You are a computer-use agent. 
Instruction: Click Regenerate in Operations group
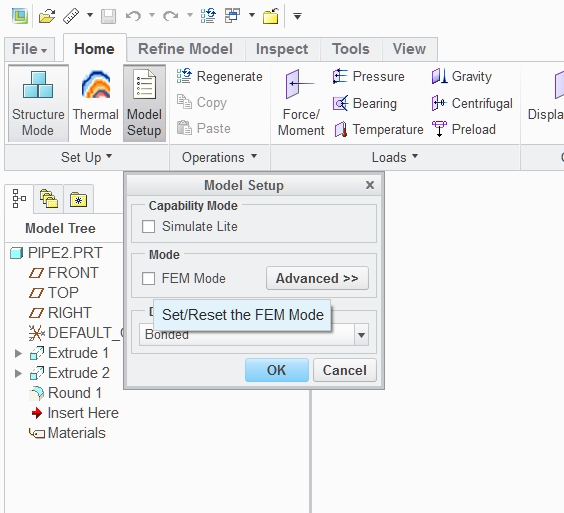point(220,76)
